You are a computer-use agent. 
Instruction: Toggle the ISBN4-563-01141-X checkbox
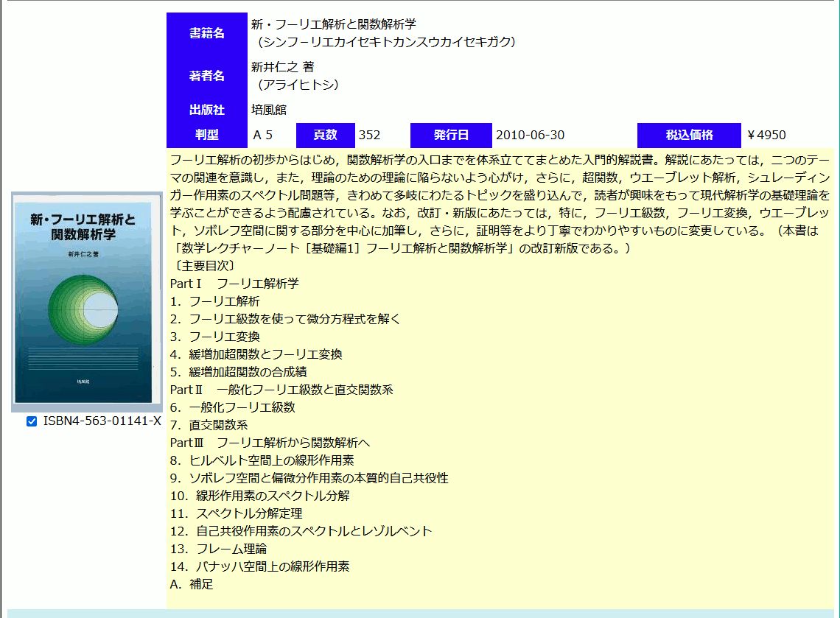tap(32, 421)
